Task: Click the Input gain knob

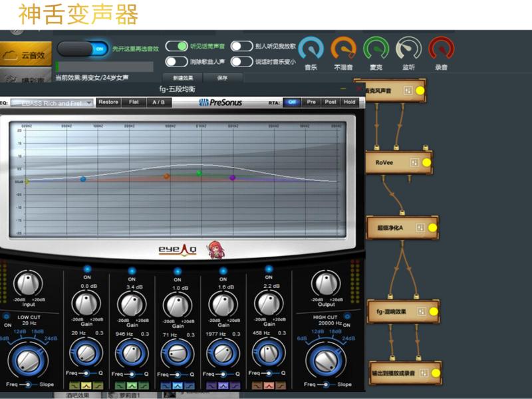Action: click(28, 284)
